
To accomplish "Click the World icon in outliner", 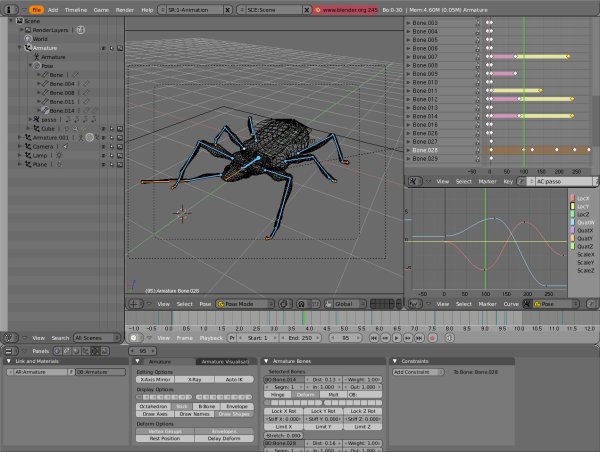I will point(27,38).
